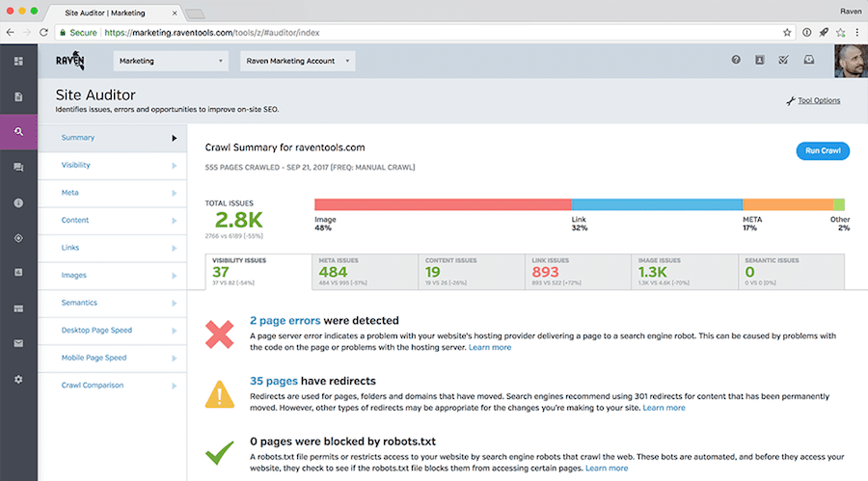Select the magnifier search icon in sidebar
Screen dimensions: 868x481
click(x=18, y=132)
